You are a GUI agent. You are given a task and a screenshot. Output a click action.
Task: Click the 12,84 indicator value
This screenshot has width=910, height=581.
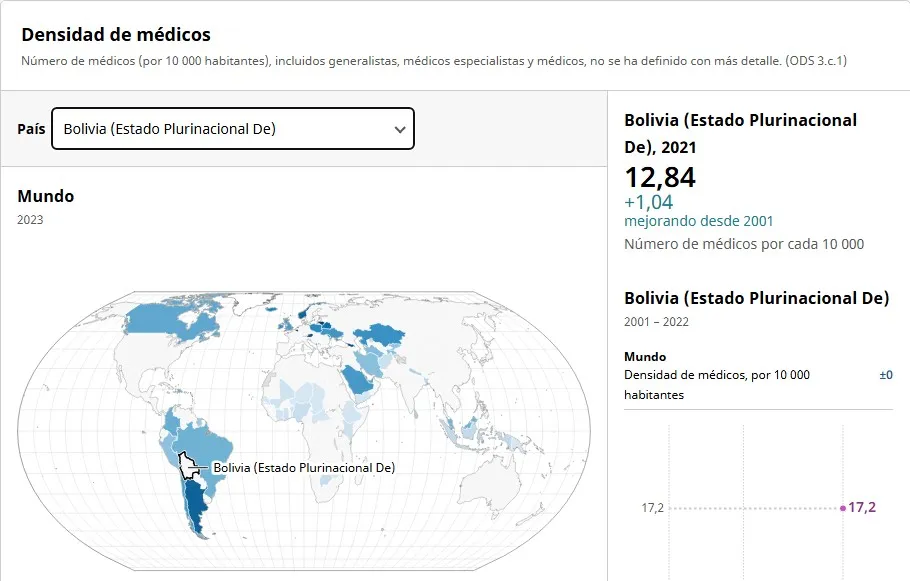point(660,178)
